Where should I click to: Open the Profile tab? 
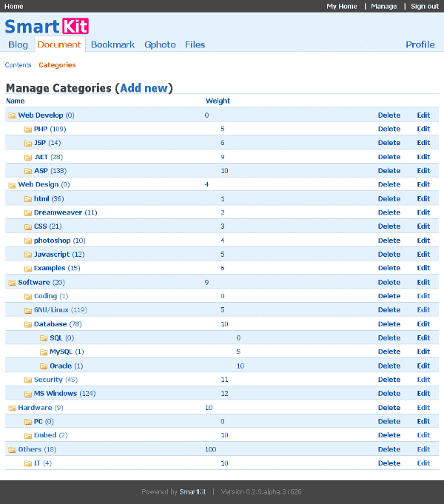(x=420, y=44)
